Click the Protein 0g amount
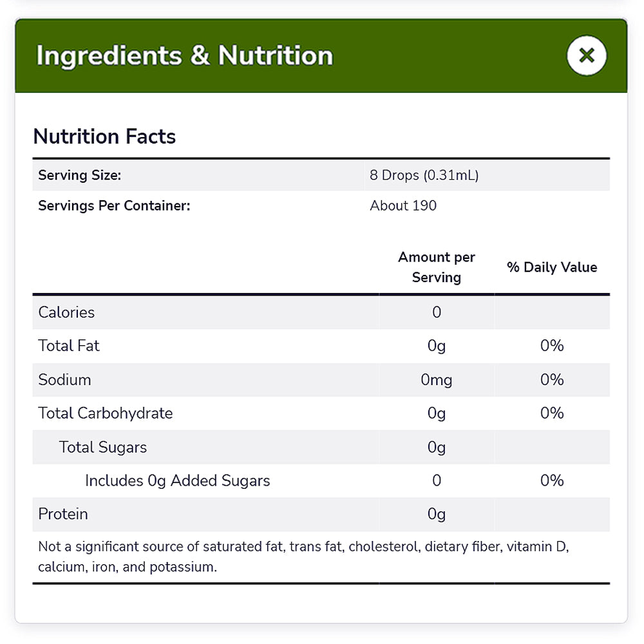The height and width of the screenshot is (644, 644). coord(437,514)
